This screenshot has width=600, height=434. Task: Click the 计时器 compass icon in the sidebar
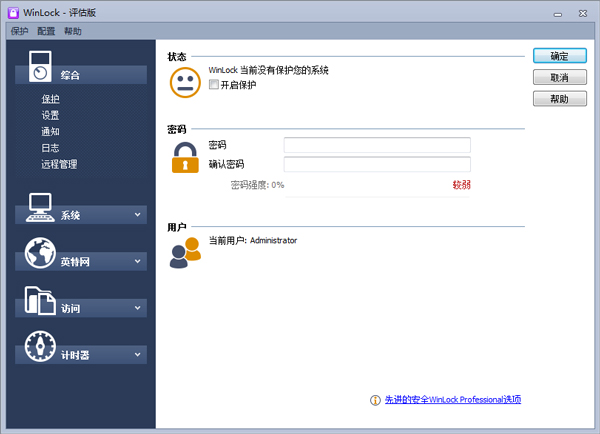(40, 346)
